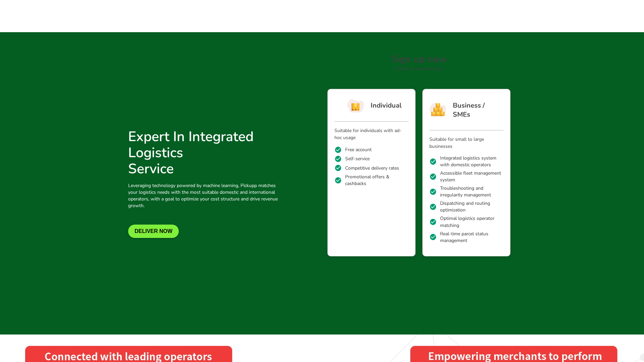Click the Sign up now heading
Screen dimensions: 644x362
419,59
